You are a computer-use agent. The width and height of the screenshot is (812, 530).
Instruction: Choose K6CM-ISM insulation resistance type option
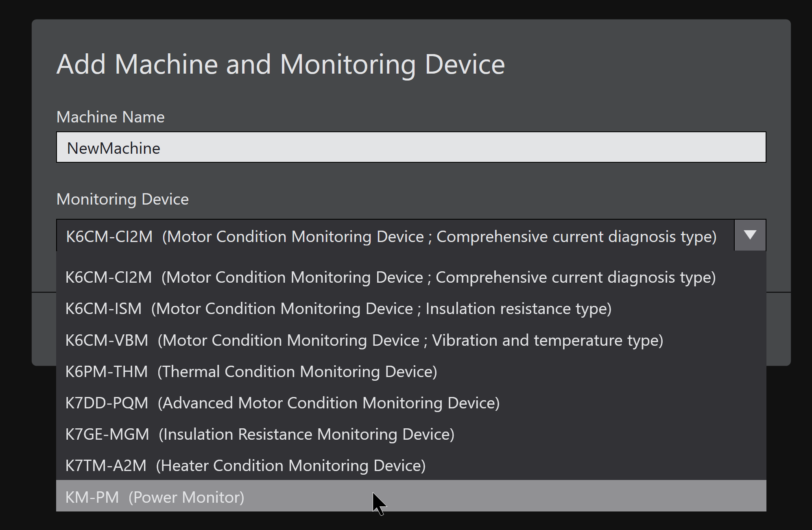338,309
